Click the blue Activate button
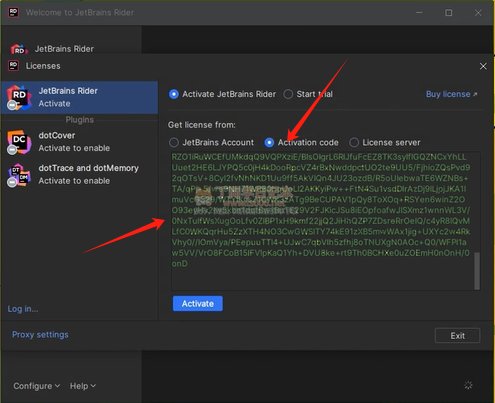495x403 pixels. [198, 304]
